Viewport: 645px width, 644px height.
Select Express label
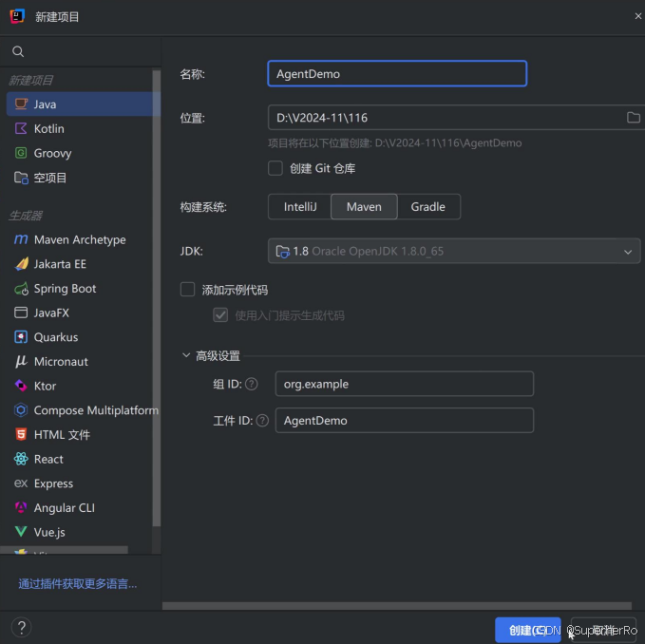[x=53, y=483]
